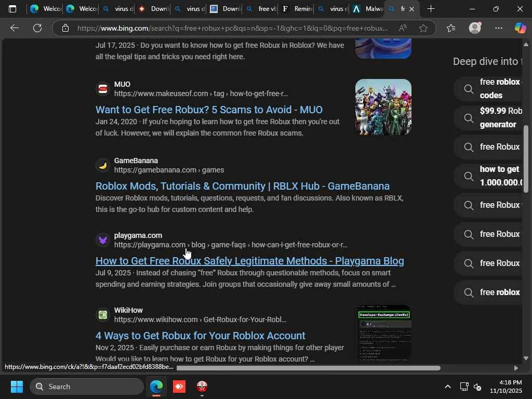Open the tab actions menu icon
The height and width of the screenshot is (399, 532).
pos(12,9)
